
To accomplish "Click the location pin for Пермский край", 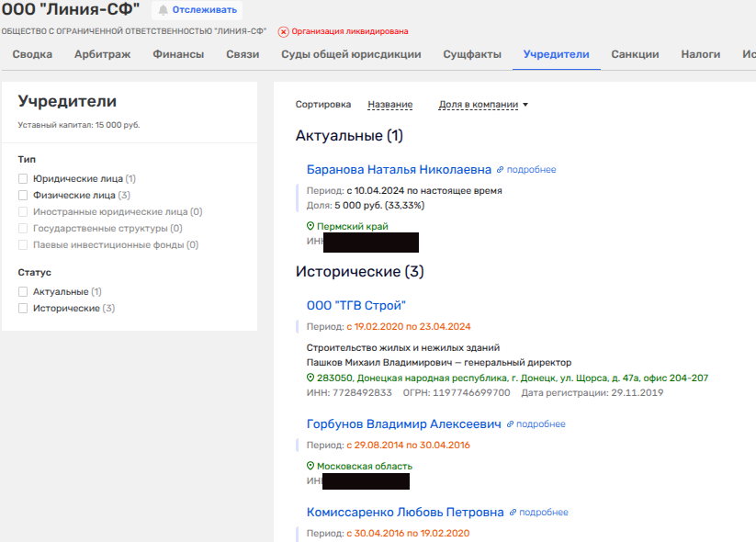I will [310, 226].
